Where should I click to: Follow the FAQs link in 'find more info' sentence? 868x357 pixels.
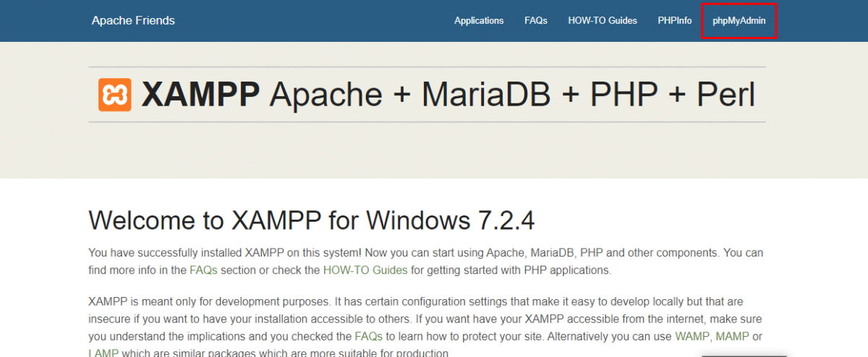pyautogui.click(x=203, y=271)
